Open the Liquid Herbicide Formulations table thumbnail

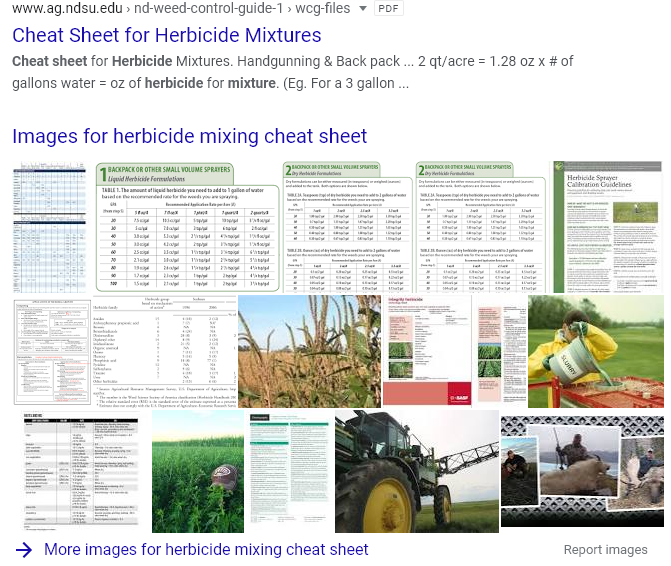coord(188,227)
